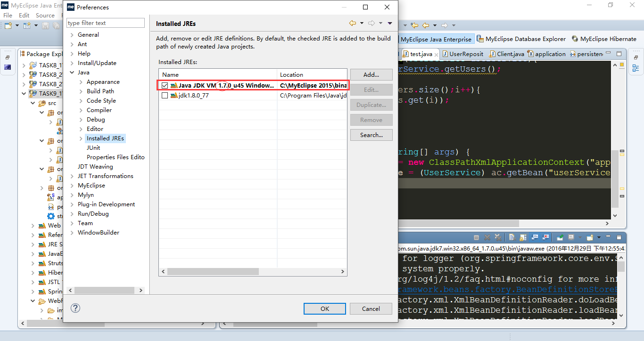Click the installed JREs horizontal scrollbar
644x341 pixels.
(x=213, y=272)
